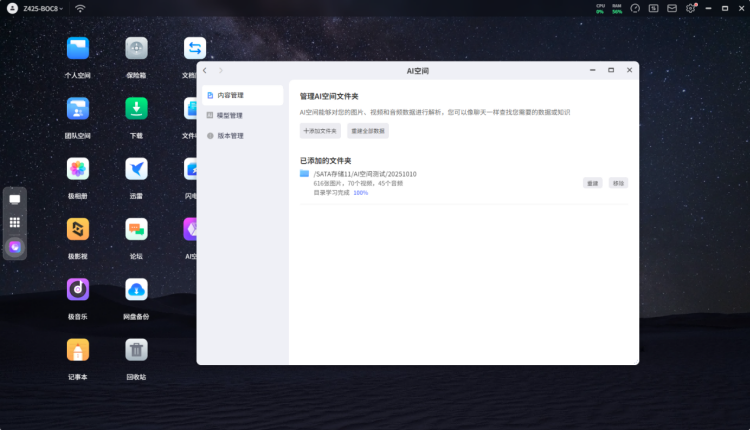Open the 保险箱 safe icon

click(x=136, y=48)
